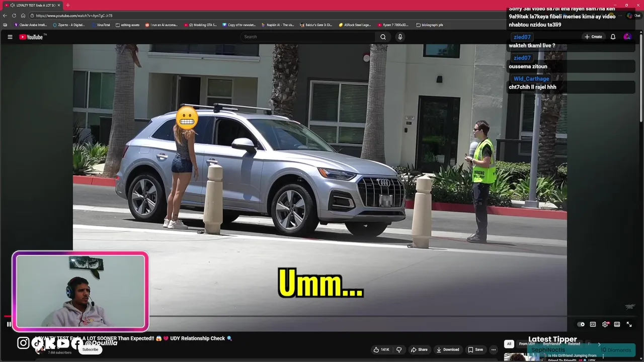Open the YouTube hamburger guide menu
Image resolution: width=644 pixels, height=362 pixels.
click(x=10, y=37)
